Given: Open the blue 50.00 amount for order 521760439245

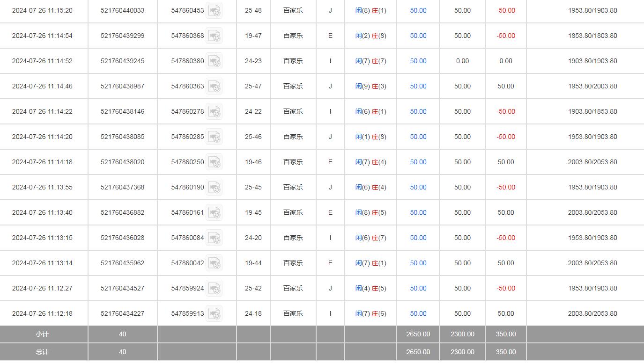Looking at the screenshot, I should click(x=418, y=61).
